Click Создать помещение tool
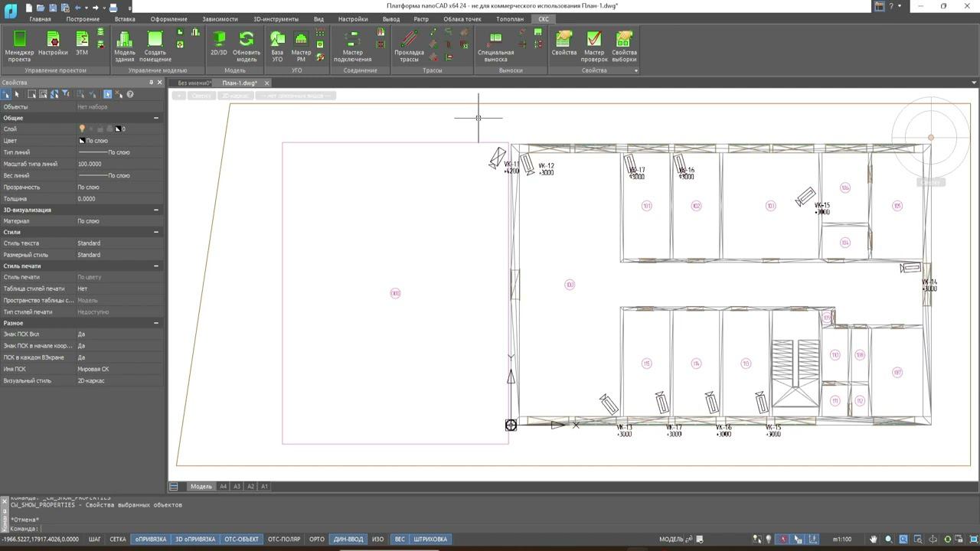 (155, 46)
